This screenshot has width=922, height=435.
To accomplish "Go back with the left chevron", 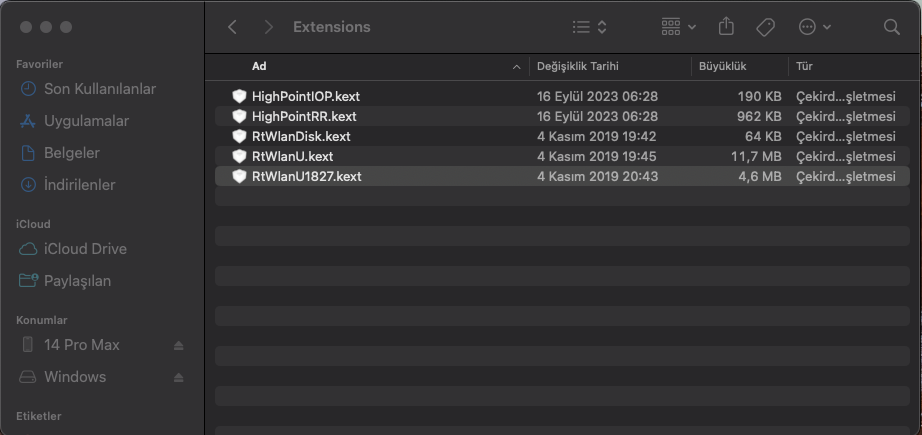I will click(233, 27).
